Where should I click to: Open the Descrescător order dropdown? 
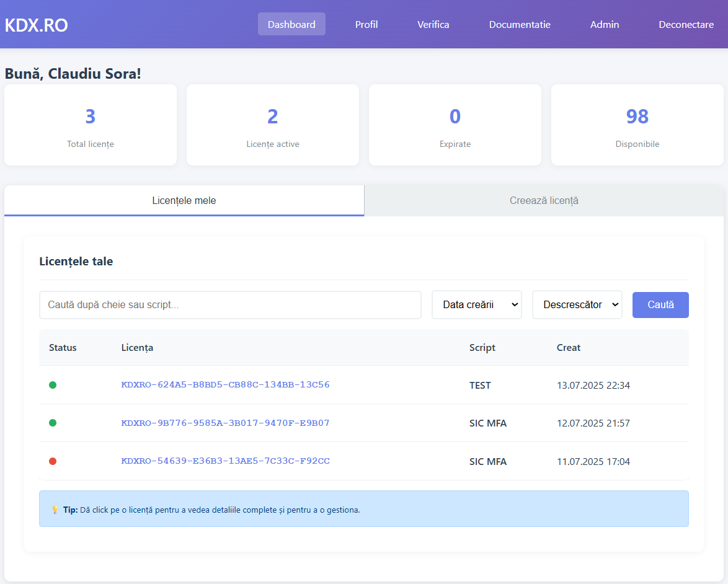pyautogui.click(x=577, y=304)
